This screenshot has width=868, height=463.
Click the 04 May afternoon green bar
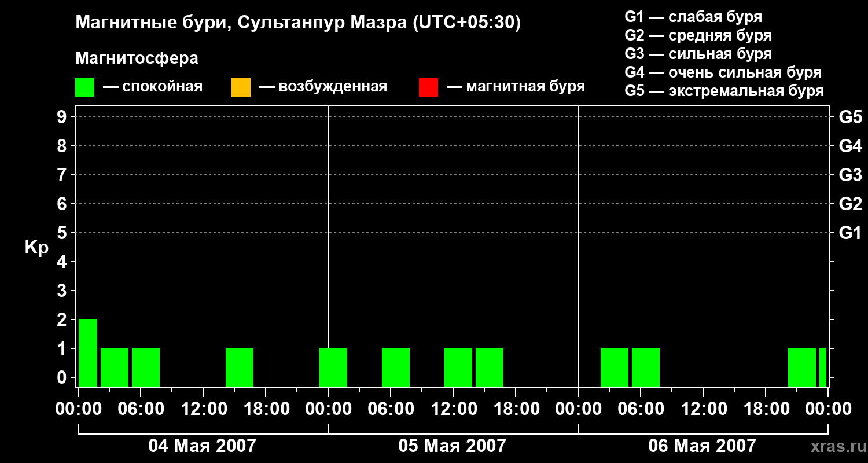(240, 367)
